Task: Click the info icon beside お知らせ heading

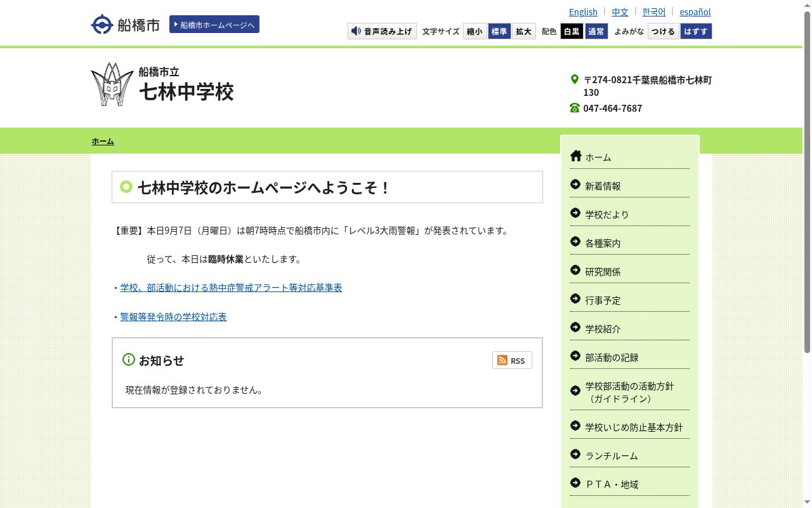Action: [129, 359]
